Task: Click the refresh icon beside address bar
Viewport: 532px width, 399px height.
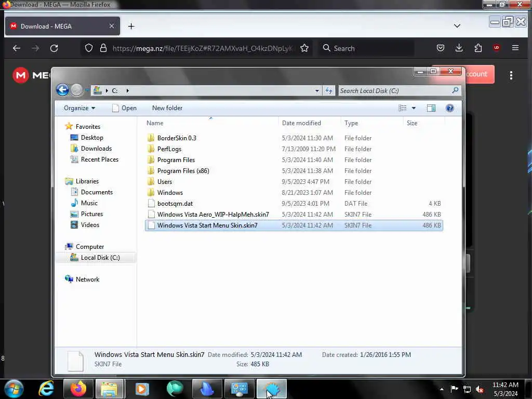Action: [x=329, y=90]
